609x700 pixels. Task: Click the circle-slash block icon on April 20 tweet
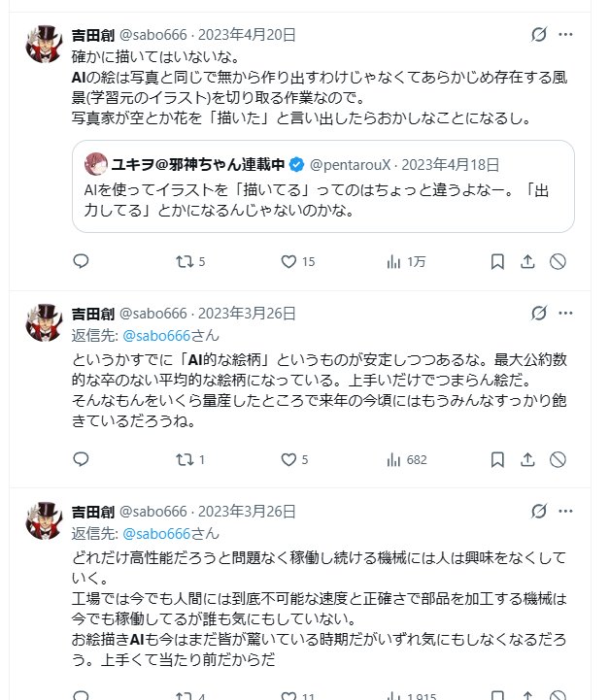(x=558, y=261)
